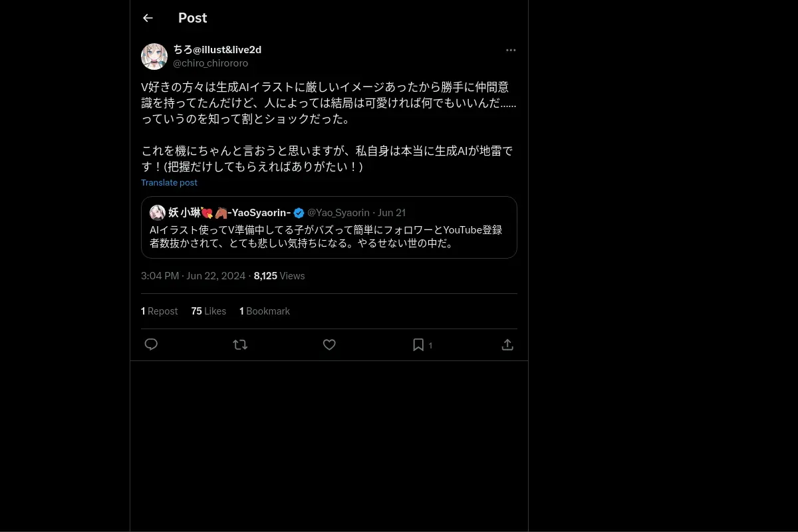Open the 8,125 Views analytics
798x532 pixels.
[x=279, y=276]
